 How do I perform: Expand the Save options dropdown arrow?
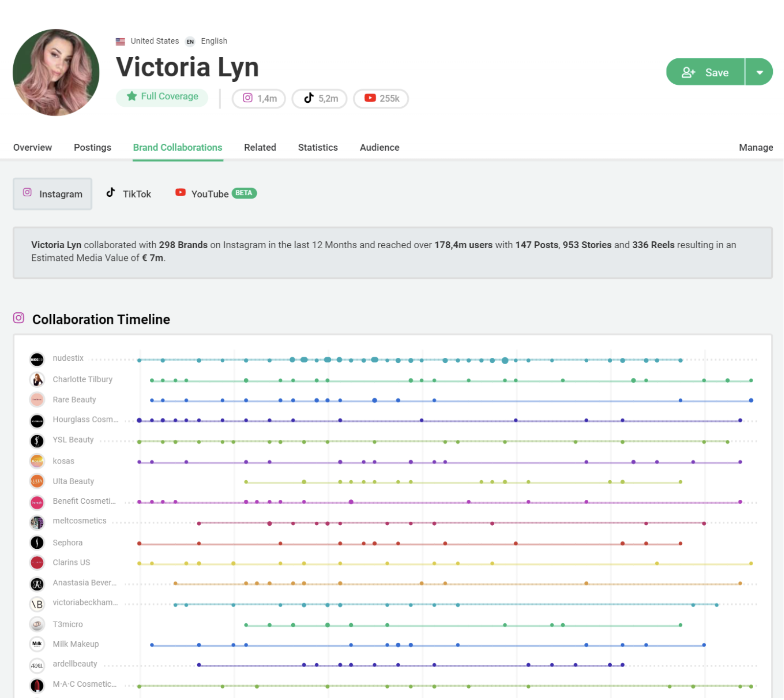click(759, 71)
